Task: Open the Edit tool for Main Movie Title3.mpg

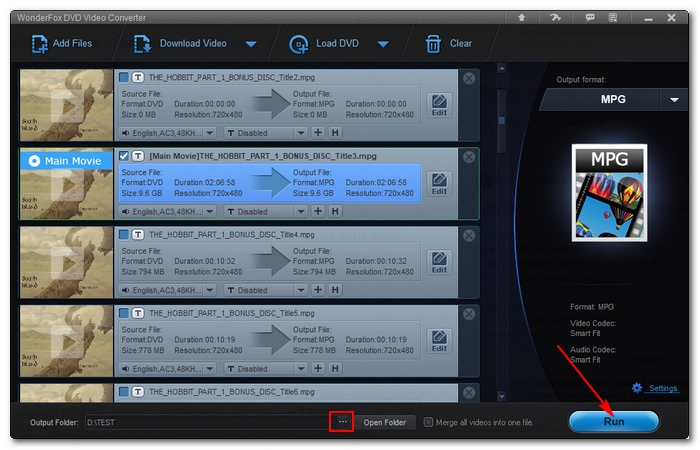Action: [439, 184]
